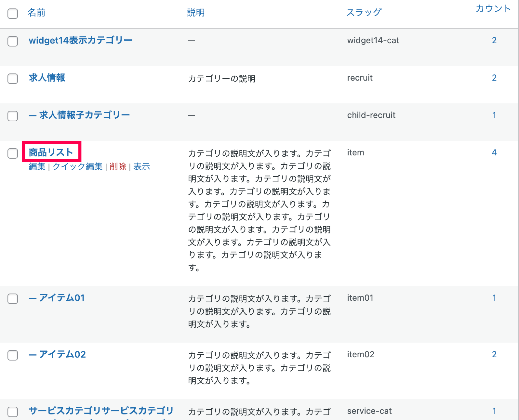519x420 pixels.
Task: Sort by 説明 column header
Action: [196, 13]
